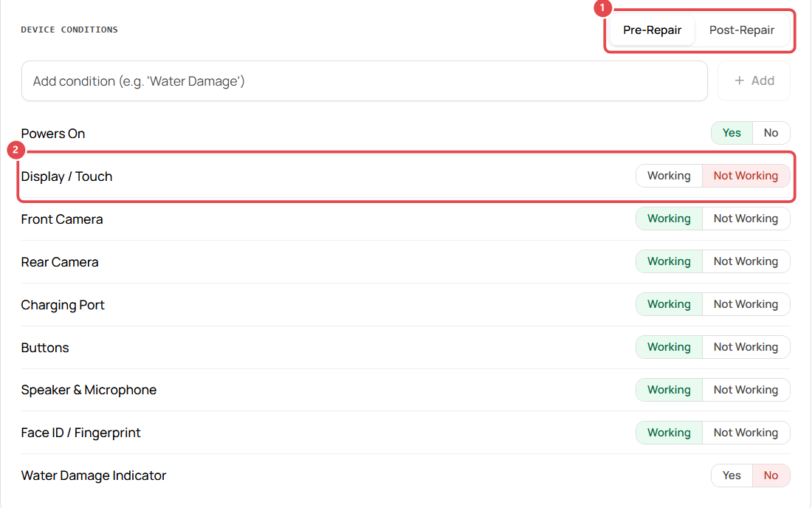Mark Display / Touch as Not Working

[746, 176]
